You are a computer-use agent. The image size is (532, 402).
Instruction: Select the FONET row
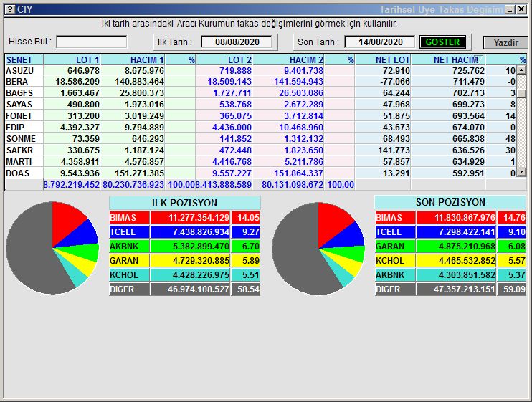[260, 116]
